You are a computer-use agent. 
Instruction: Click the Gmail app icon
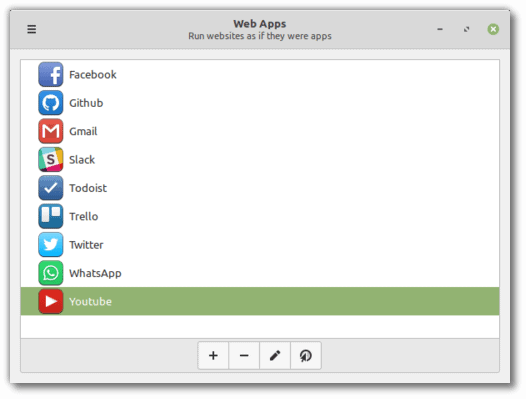(x=50, y=131)
